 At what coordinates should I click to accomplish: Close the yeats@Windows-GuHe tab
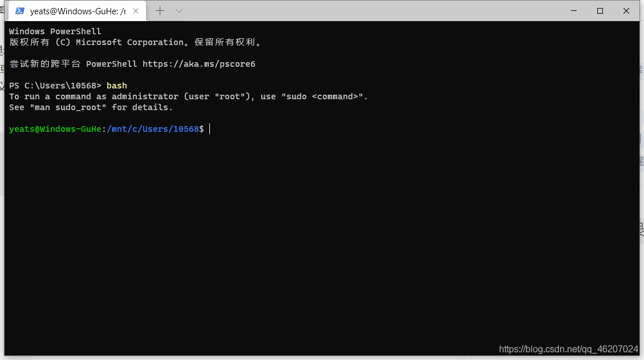click(136, 11)
